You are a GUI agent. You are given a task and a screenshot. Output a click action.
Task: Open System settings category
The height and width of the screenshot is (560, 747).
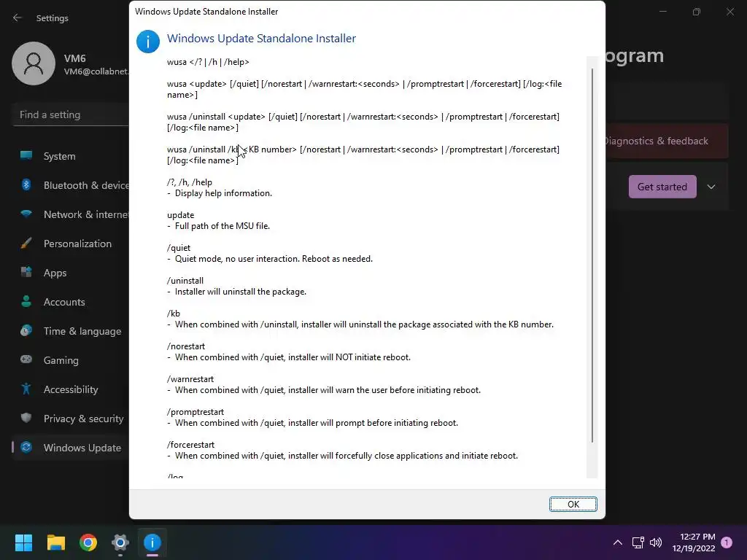coord(71,156)
